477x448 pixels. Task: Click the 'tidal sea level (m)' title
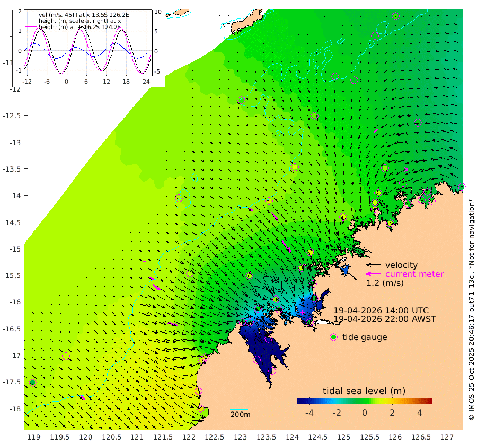coord(364,391)
